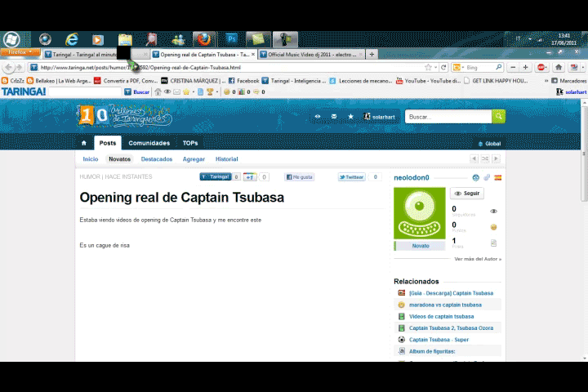Click the browser Back arrow
Screen dimensions: 588x392
click(x=8, y=68)
